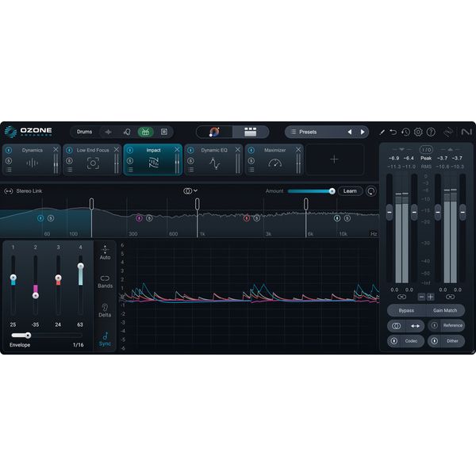Click the Bypass button
The width and height of the screenshot is (476, 476).
click(406, 310)
